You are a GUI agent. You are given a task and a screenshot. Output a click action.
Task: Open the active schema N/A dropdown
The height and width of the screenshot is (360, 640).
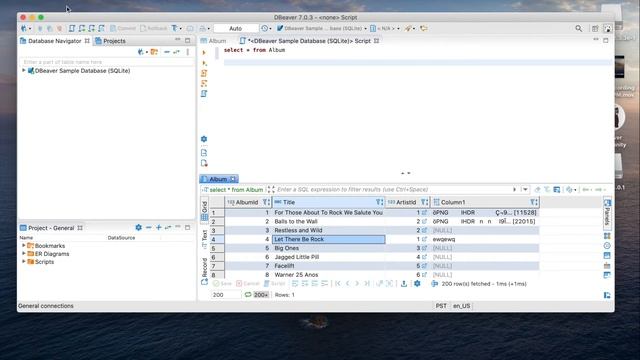[384, 28]
